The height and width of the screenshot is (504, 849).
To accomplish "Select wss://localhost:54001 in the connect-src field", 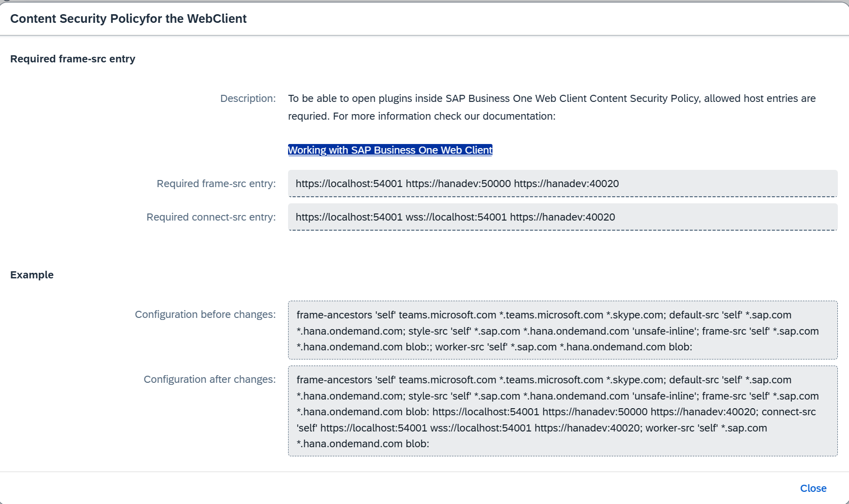I will (x=455, y=217).
